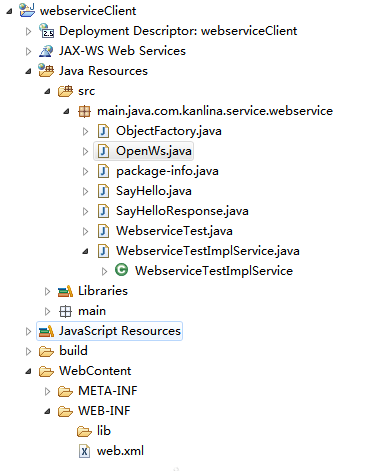
Task: Click the web.xml file icon
Action: coord(84,451)
